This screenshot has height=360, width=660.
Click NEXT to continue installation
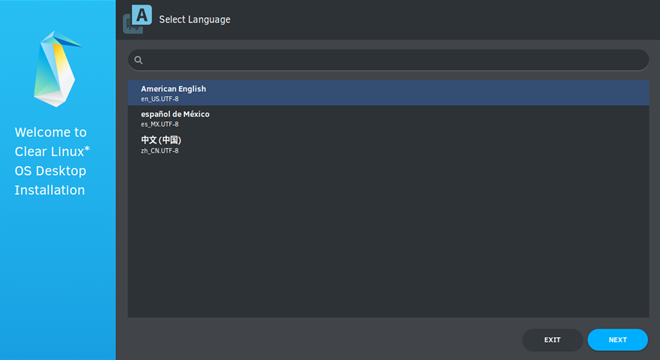pyautogui.click(x=617, y=340)
